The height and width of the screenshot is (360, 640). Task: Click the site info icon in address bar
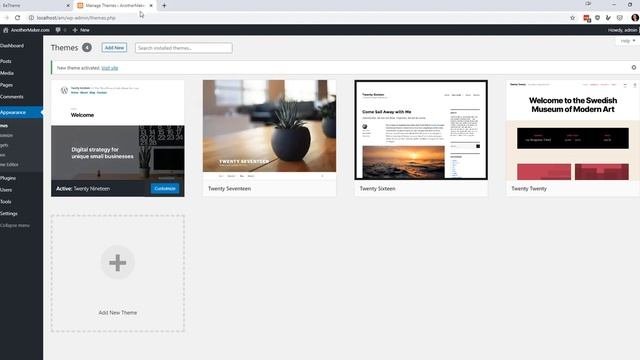click(31, 18)
